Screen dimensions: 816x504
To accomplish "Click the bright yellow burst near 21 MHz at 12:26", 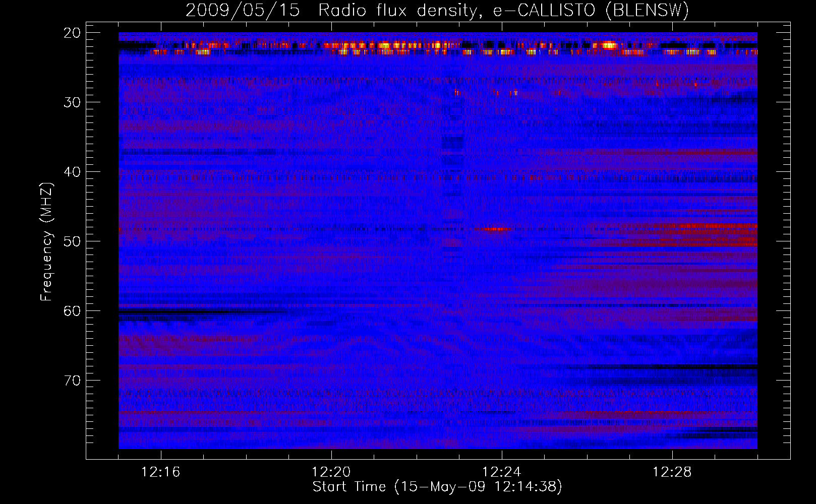I will coord(609,45).
